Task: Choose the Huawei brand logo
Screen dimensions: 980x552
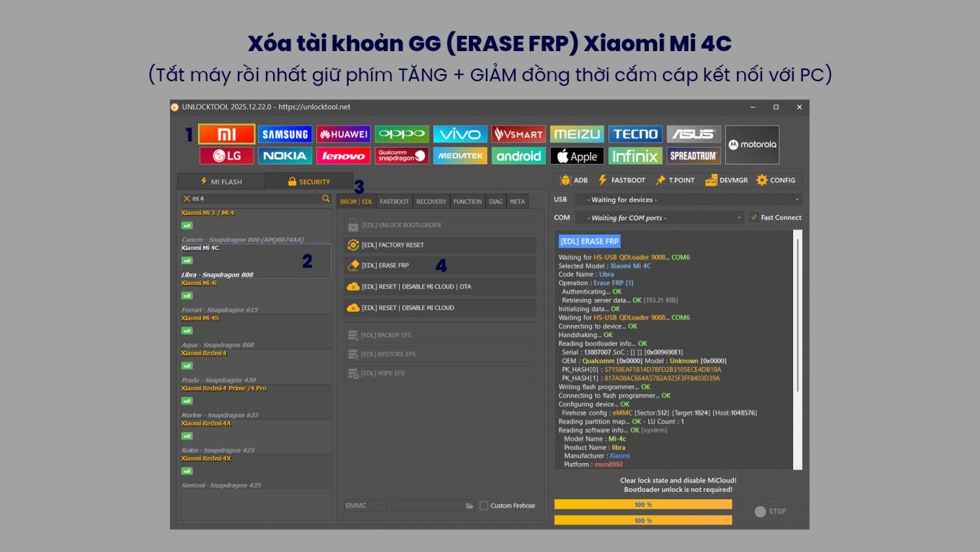Action: click(343, 134)
